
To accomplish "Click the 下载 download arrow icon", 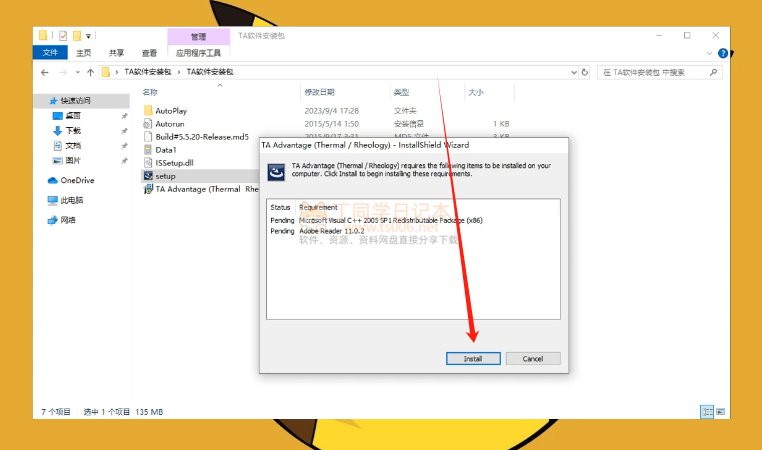I will click(x=57, y=131).
